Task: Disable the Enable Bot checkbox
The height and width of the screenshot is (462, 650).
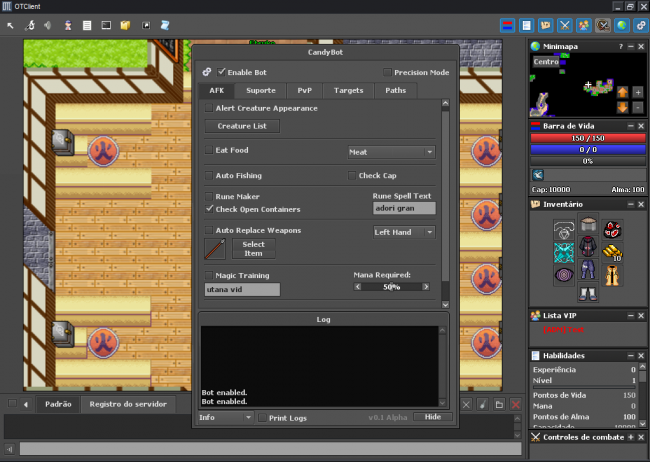Action: click(x=222, y=72)
